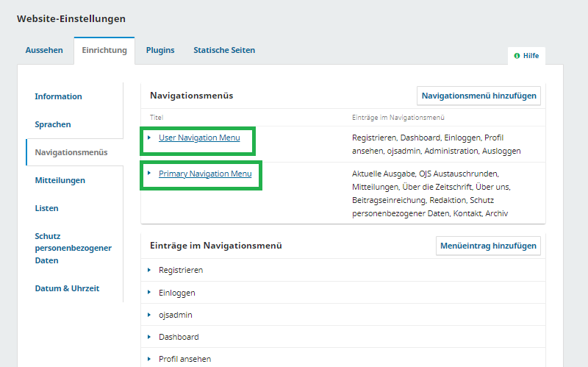This screenshot has height=367, width=588.
Task: Expand the Einloggen entry arrow
Action: tap(149, 293)
